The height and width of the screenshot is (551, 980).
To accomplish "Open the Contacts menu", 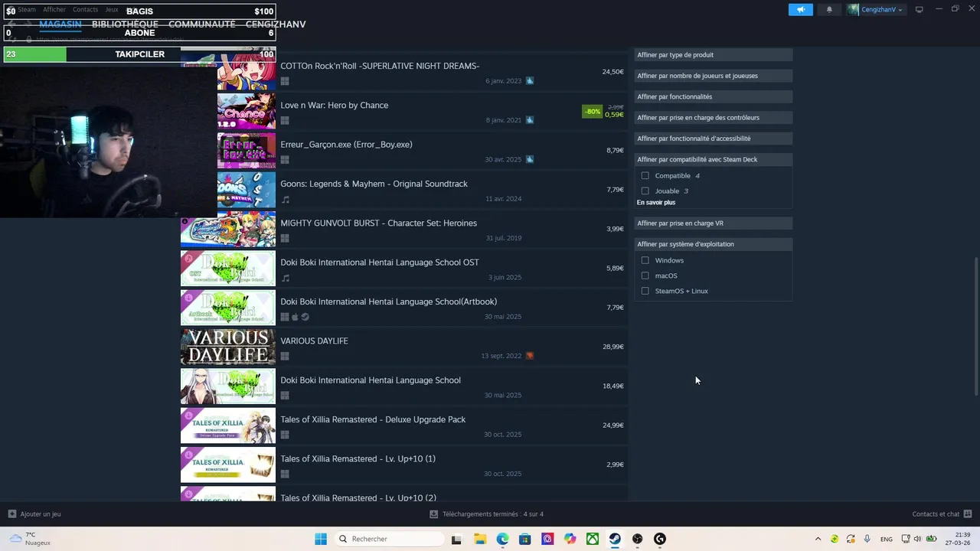I will [85, 9].
